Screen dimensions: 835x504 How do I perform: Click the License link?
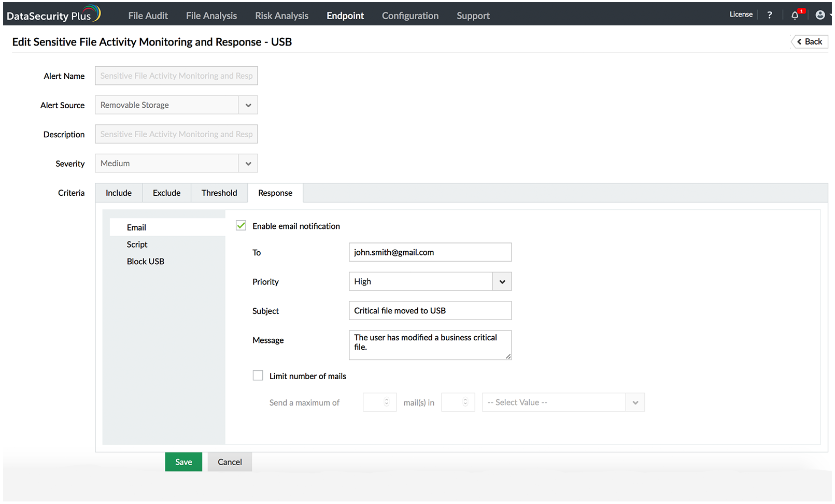(x=741, y=15)
